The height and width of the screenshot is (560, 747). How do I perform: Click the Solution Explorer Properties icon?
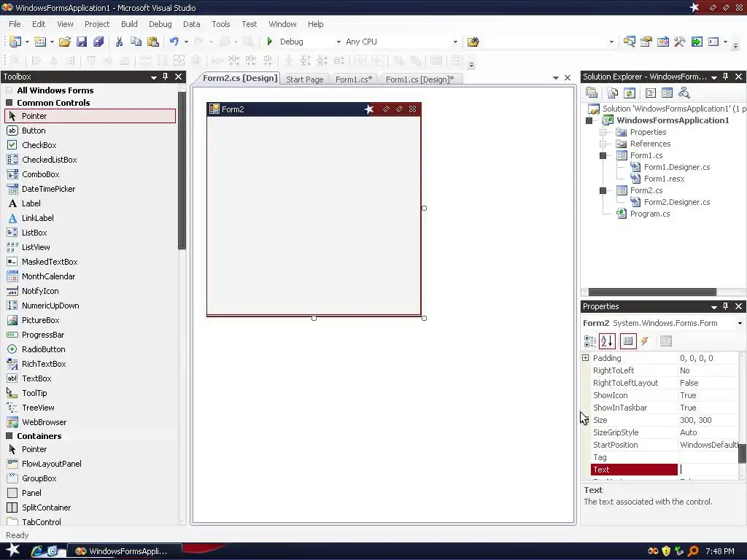[x=592, y=93]
